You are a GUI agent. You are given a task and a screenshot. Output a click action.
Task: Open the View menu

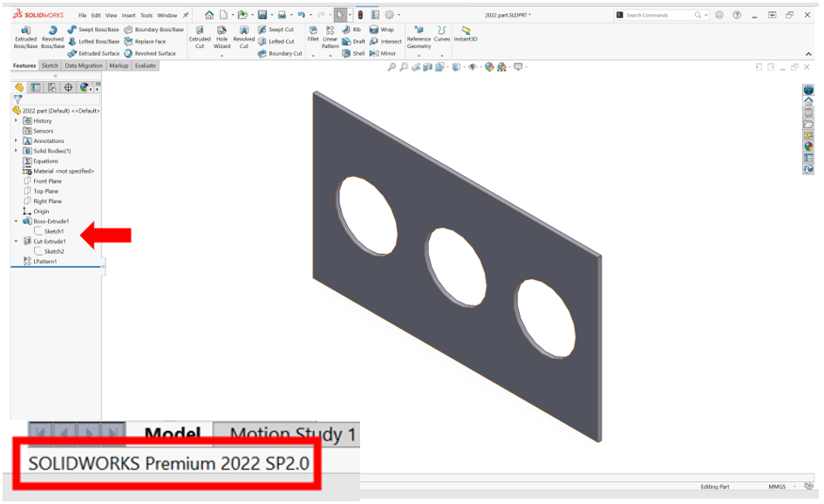pyautogui.click(x=112, y=15)
